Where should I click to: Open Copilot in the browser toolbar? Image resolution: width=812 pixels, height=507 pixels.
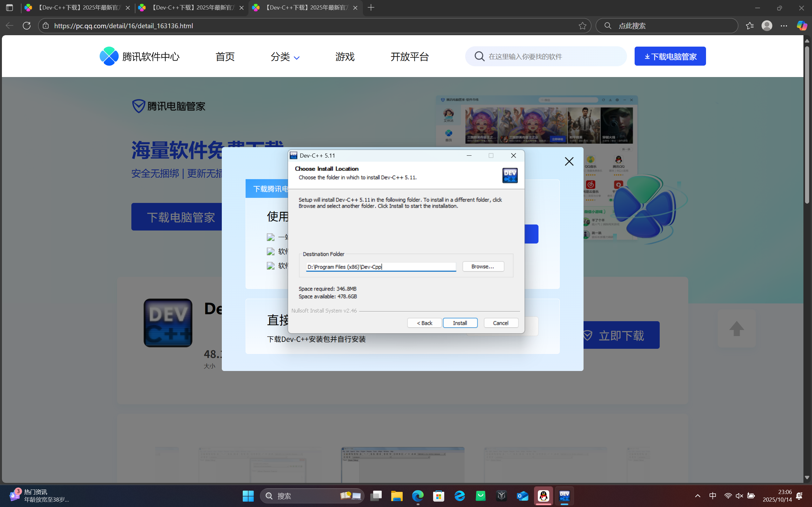(x=802, y=25)
